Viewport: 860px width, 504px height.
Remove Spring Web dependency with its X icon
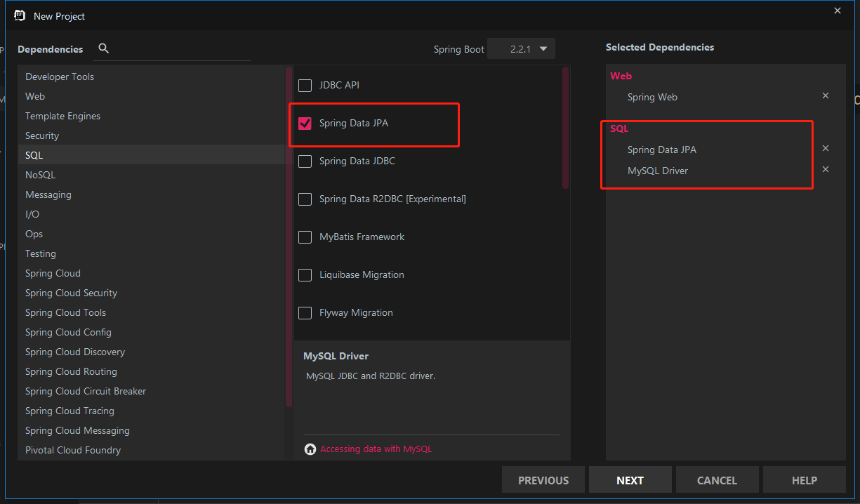(826, 95)
